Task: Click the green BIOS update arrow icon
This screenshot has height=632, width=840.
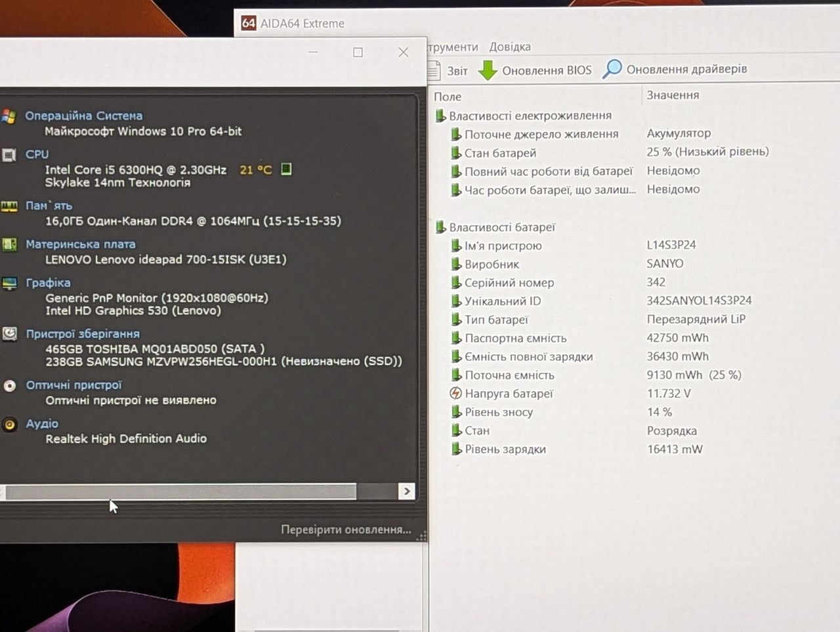Action: point(487,70)
